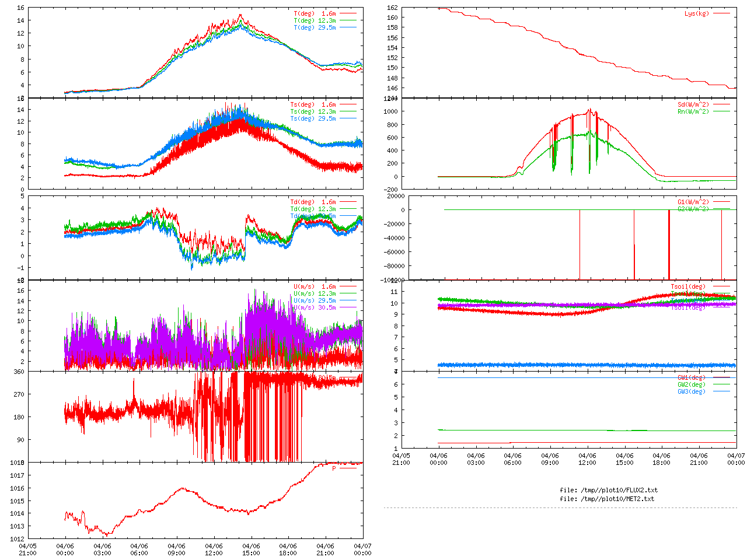
Task: Click the red T(deg) 1.6m legend label
Action: pyautogui.click(x=315, y=13)
